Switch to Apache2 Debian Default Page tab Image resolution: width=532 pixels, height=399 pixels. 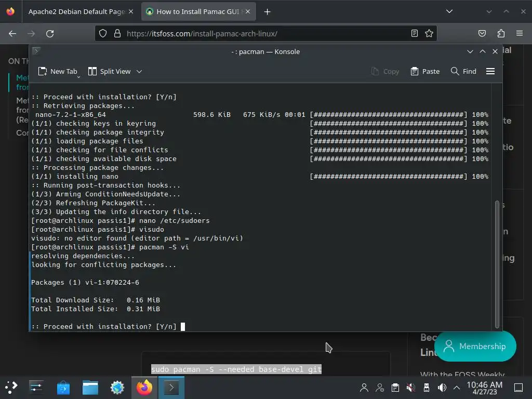77,11
